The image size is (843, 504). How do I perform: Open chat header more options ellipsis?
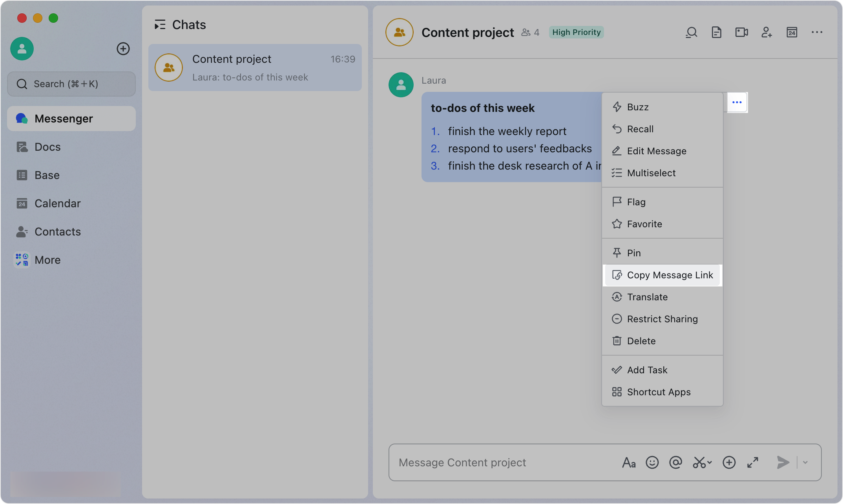click(817, 32)
